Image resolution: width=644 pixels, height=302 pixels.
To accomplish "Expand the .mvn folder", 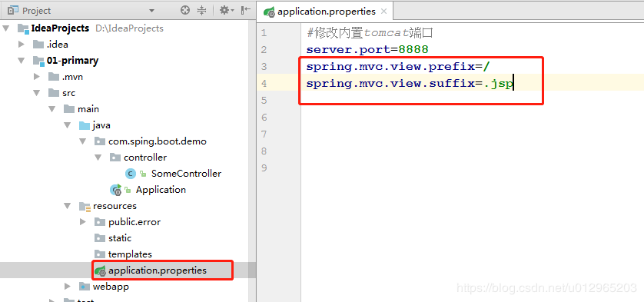I will click(x=37, y=77).
